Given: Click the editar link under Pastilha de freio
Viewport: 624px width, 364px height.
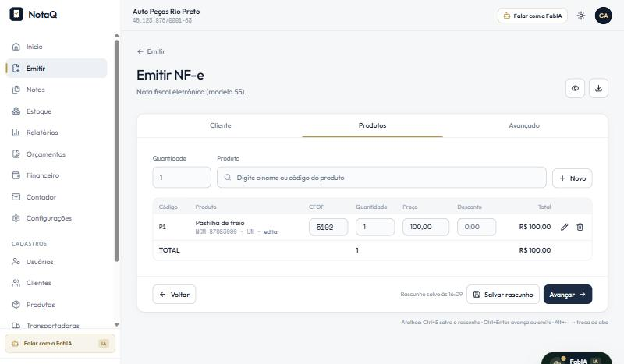Looking at the screenshot, I should click(271, 232).
